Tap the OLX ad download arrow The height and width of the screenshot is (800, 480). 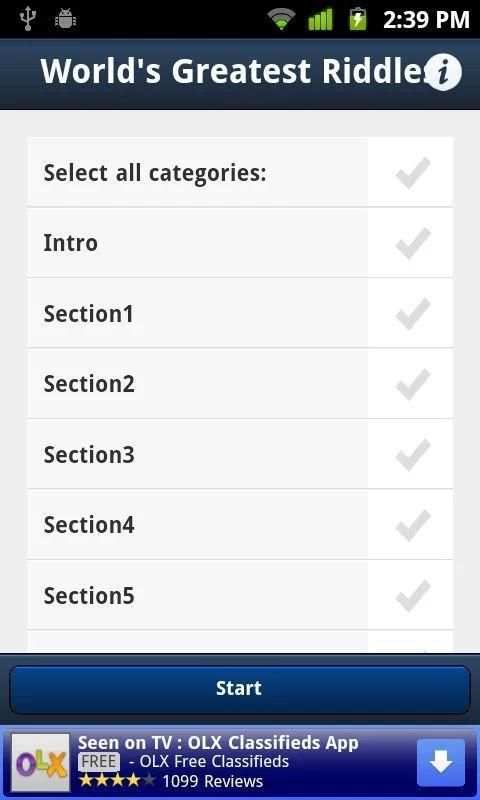tap(441, 763)
